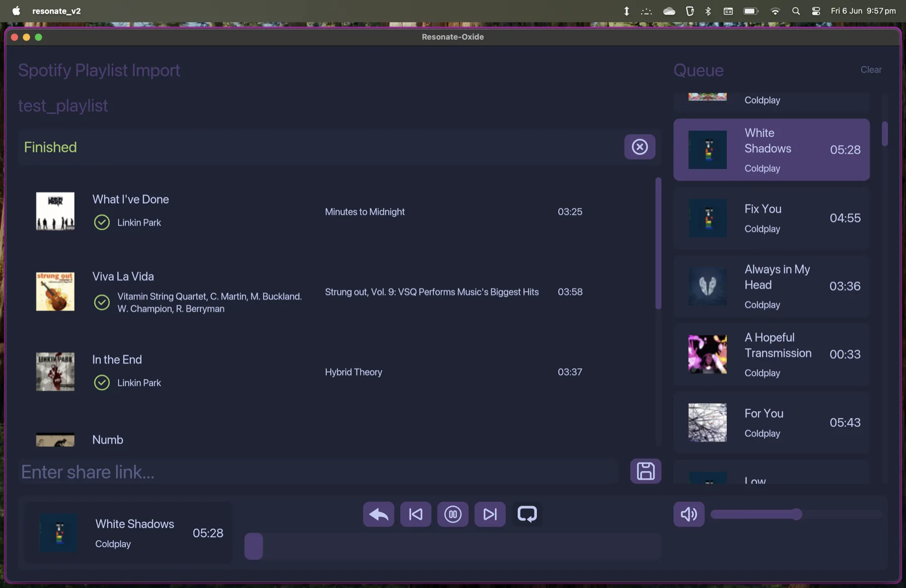Open Spotlight search in menu bar
The height and width of the screenshot is (588, 906).
pyautogui.click(x=796, y=11)
